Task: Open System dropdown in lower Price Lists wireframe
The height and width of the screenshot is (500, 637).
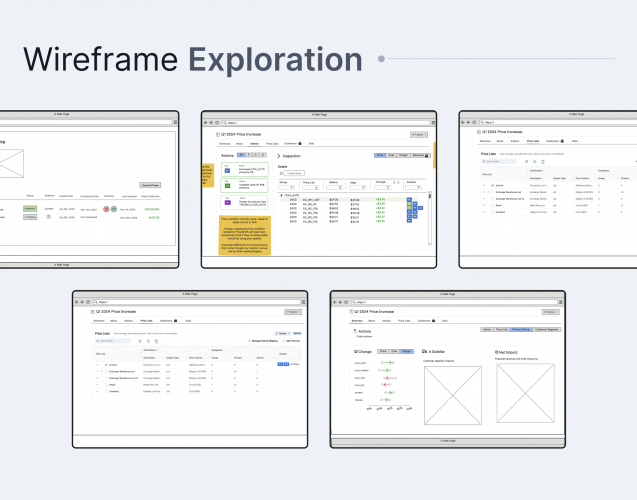Action: pos(283,333)
